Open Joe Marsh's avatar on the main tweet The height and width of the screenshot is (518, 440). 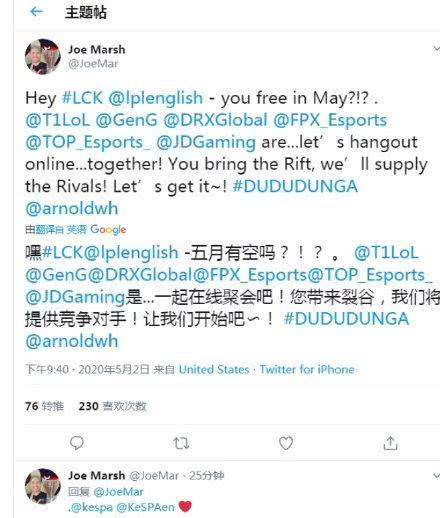tap(43, 57)
